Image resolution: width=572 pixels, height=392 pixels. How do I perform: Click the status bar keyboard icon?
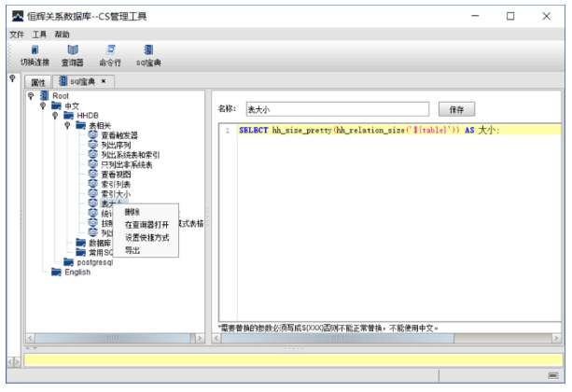(553, 375)
